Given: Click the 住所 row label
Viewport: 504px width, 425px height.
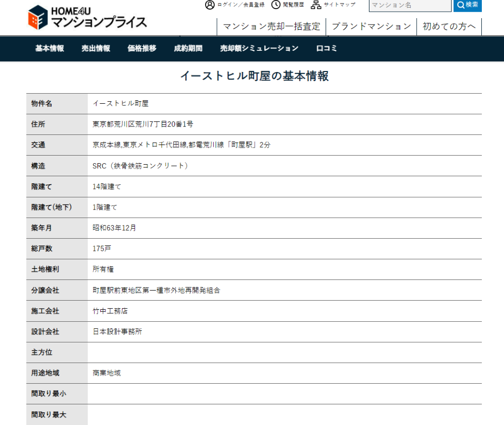Looking at the screenshot, I should [38, 124].
